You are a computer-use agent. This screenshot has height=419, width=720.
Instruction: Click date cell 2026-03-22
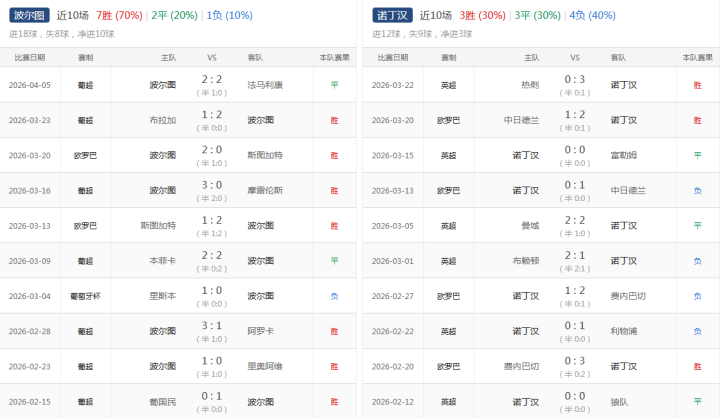[393, 85]
